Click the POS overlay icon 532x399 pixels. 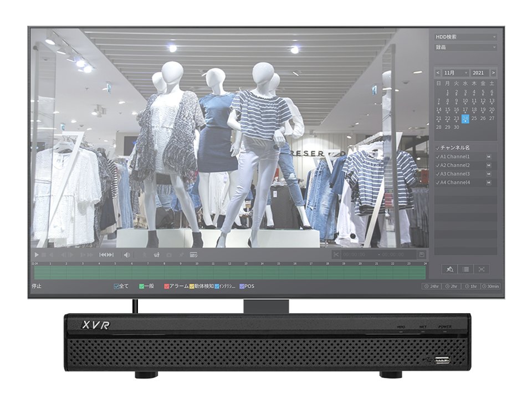click(x=193, y=255)
